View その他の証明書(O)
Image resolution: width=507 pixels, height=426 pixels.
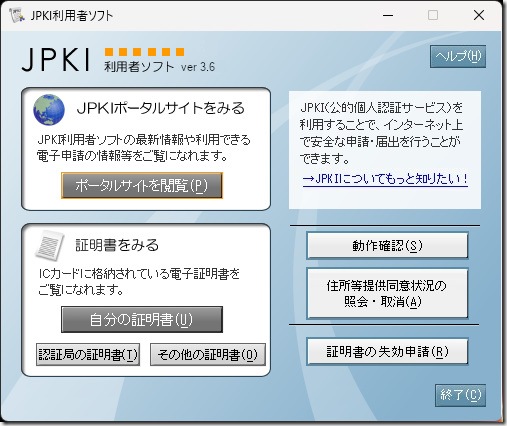click(208, 355)
